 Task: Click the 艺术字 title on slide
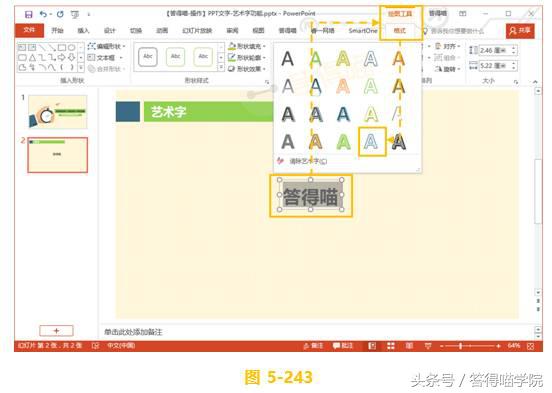click(x=168, y=112)
